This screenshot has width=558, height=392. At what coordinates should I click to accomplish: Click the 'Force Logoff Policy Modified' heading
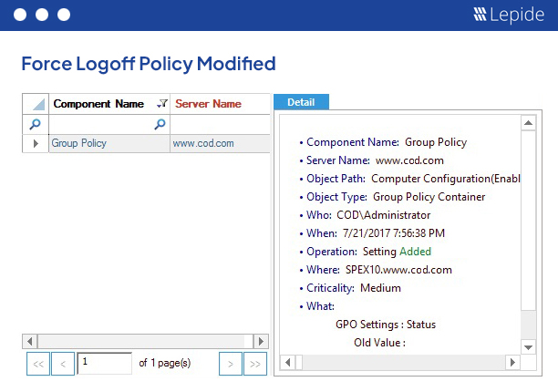tap(149, 64)
